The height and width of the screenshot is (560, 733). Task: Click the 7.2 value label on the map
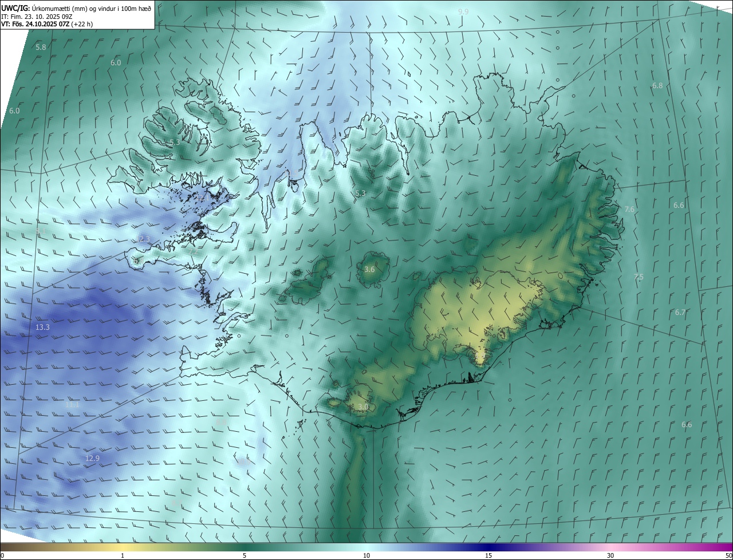point(194,251)
